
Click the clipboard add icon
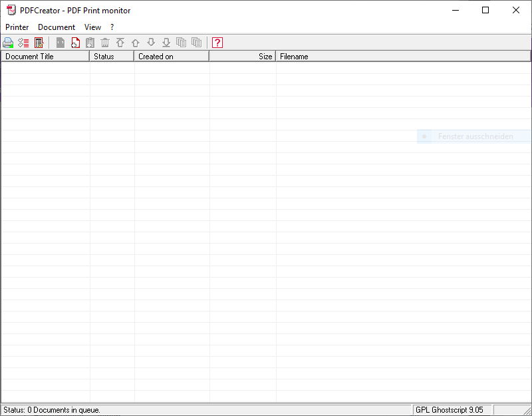click(x=90, y=43)
